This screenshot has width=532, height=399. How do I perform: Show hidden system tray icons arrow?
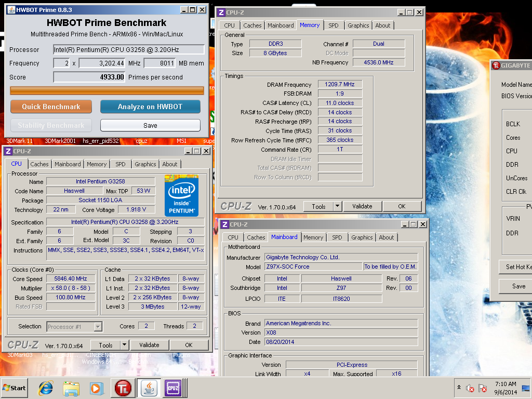click(459, 387)
